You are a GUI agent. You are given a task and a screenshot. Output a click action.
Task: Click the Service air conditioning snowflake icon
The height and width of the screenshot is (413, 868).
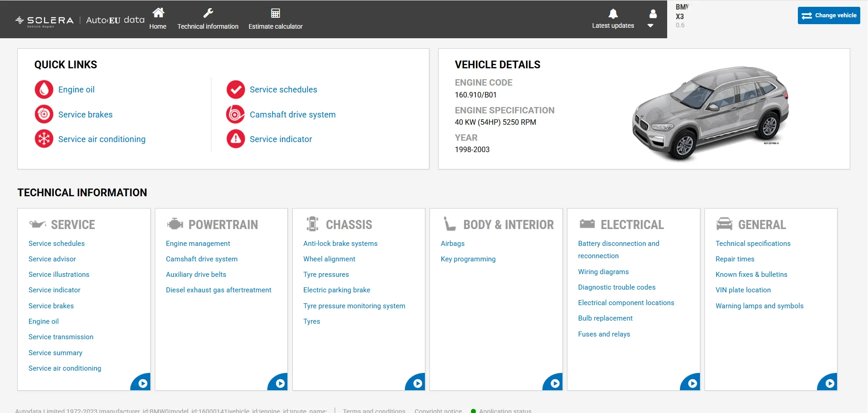[44, 139]
